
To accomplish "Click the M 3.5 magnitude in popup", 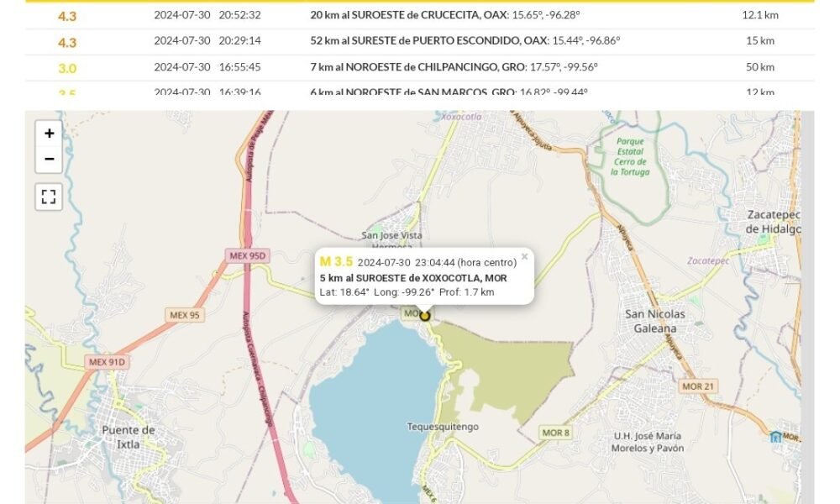I will 337,261.
